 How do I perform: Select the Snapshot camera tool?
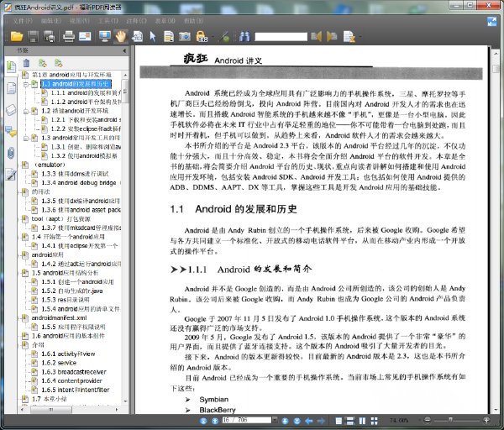click(x=185, y=36)
